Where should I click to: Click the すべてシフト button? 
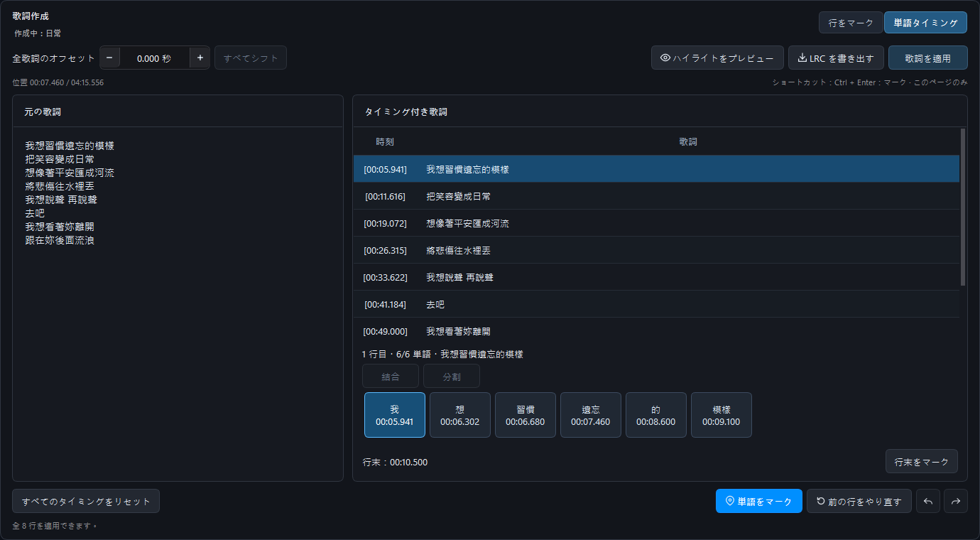[x=251, y=58]
